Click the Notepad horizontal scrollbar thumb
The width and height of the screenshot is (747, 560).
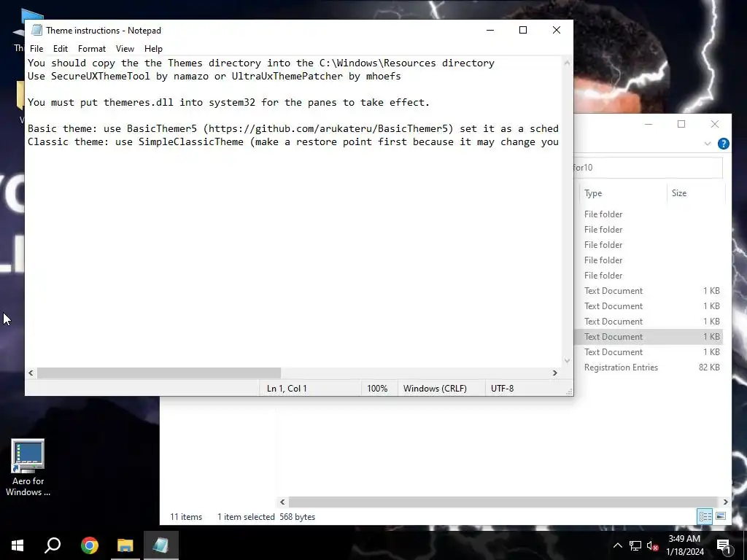coord(158,373)
